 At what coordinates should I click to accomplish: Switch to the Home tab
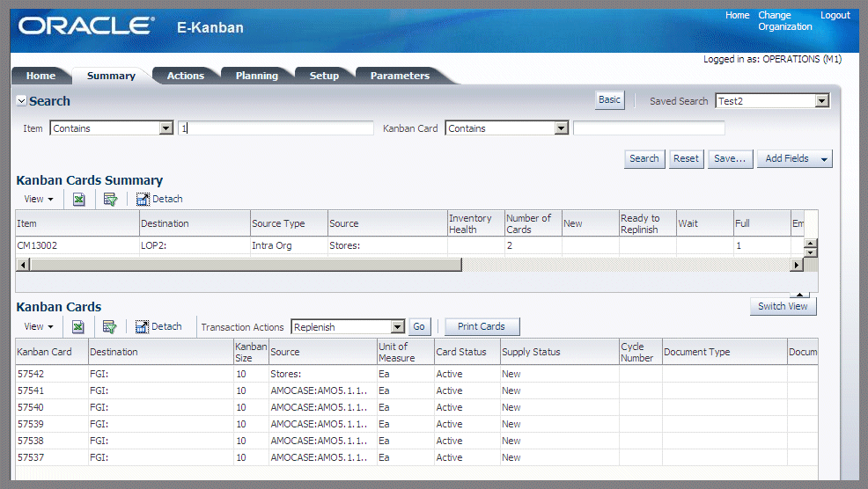click(41, 76)
